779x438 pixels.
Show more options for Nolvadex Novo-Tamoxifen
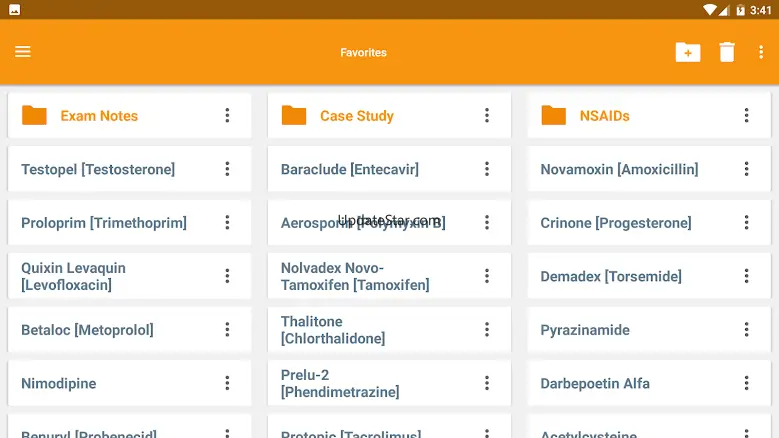[487, 276]
